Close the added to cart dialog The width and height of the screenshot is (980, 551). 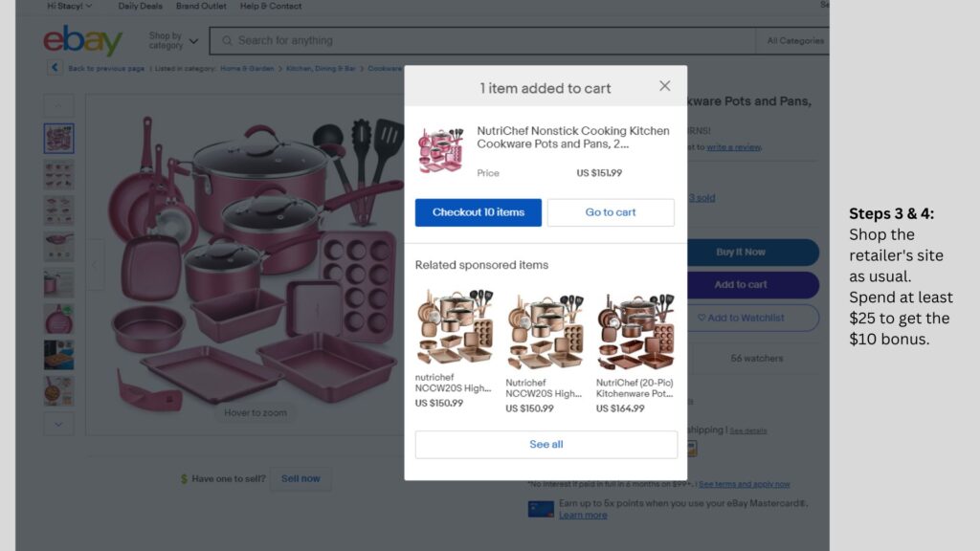(x=665, y=86)
